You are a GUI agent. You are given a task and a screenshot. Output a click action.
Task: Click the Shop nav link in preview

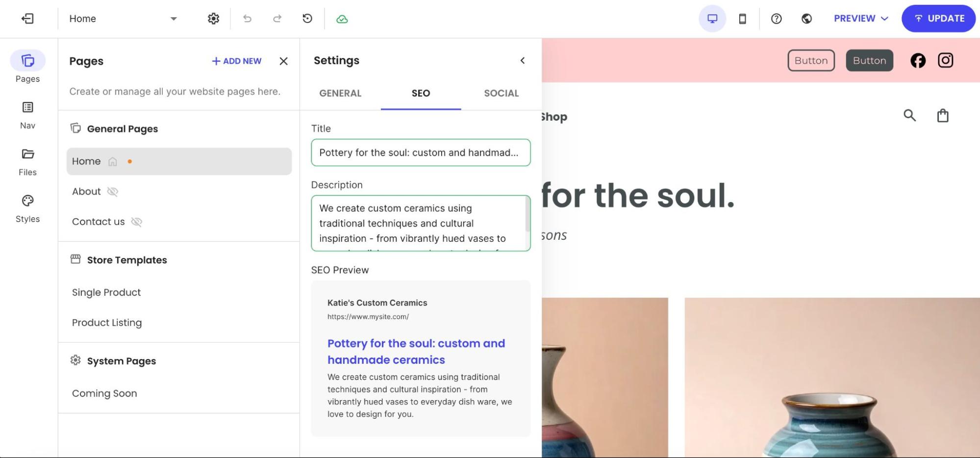[x=554, y=117]
